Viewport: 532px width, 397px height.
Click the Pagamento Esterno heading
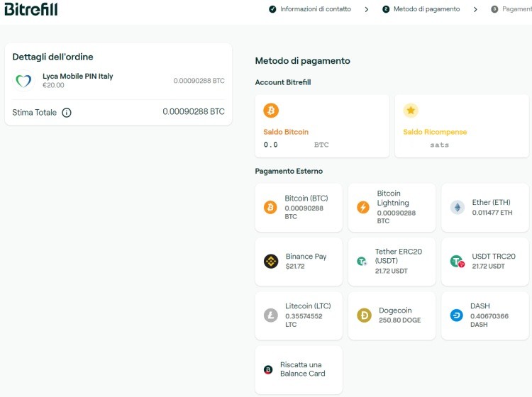(x=289, y=171)
